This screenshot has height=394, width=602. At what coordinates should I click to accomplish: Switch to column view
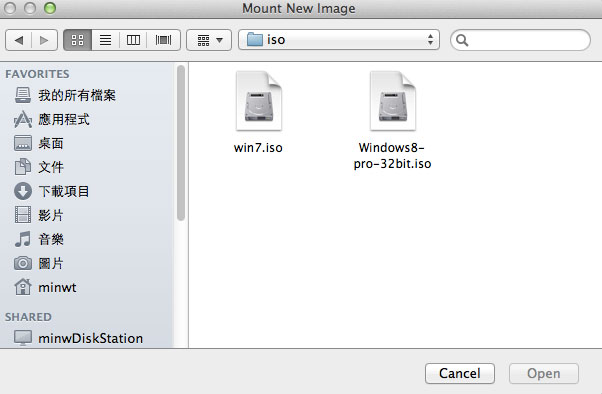133,40
